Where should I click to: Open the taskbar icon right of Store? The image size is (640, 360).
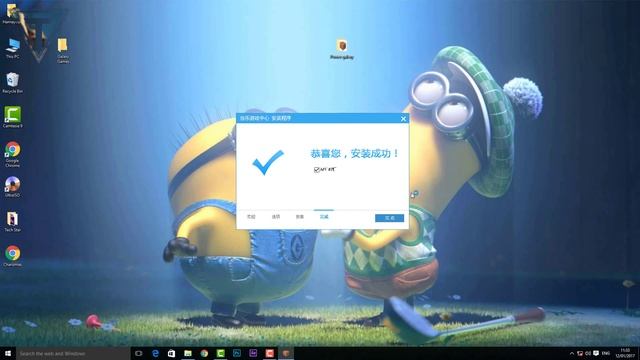point(188,353)
